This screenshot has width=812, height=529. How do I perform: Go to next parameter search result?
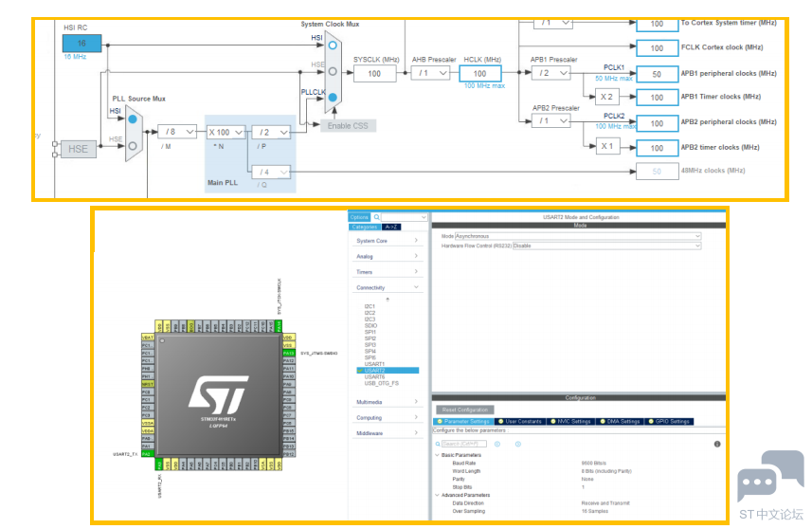pyautogui.click(x=518, y=444)
